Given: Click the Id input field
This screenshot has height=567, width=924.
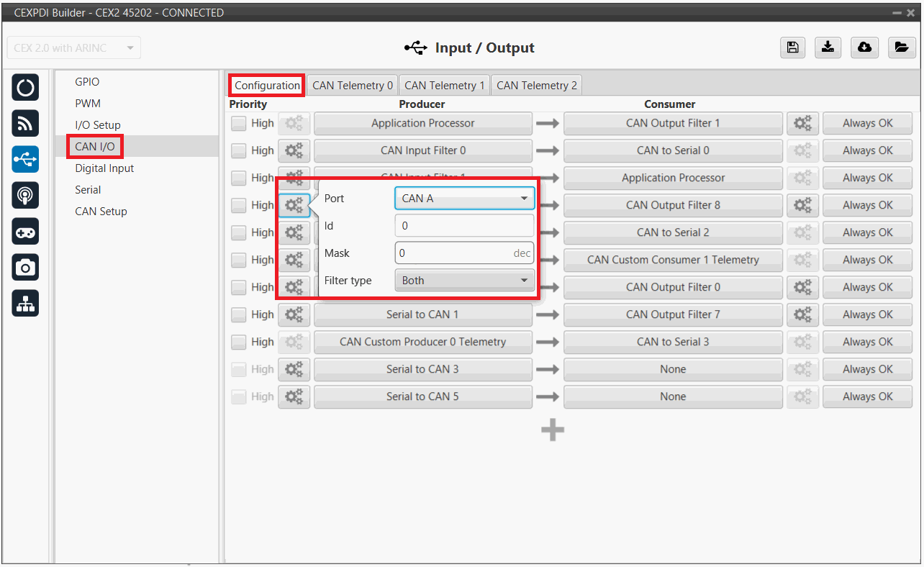Looking at the screenshot, I should pos(464,226).
